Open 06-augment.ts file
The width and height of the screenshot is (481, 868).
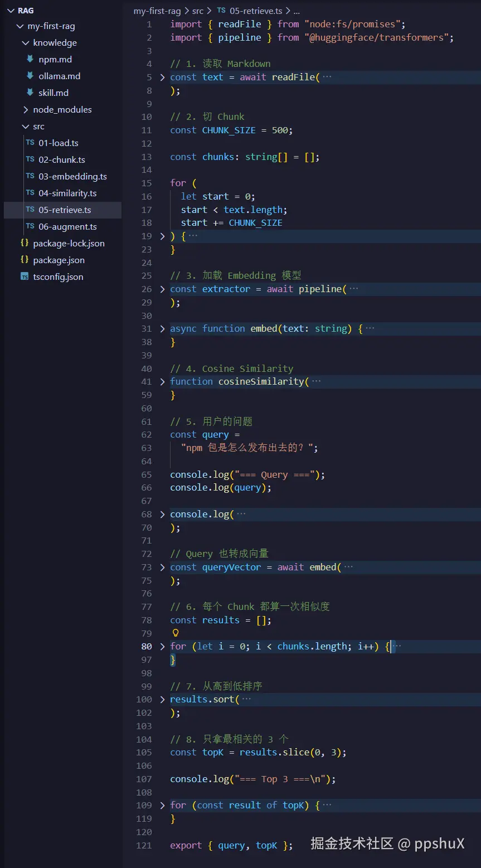click(x=67, y=227)
